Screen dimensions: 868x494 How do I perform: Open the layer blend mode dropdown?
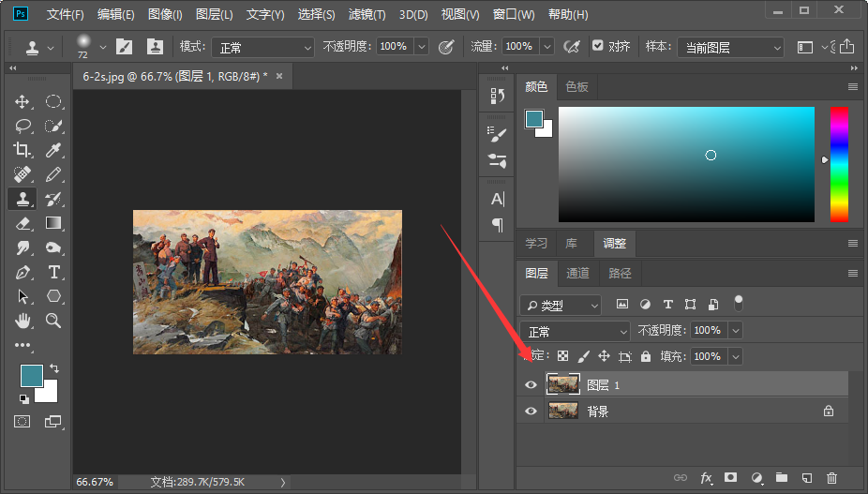click(576, 332)
